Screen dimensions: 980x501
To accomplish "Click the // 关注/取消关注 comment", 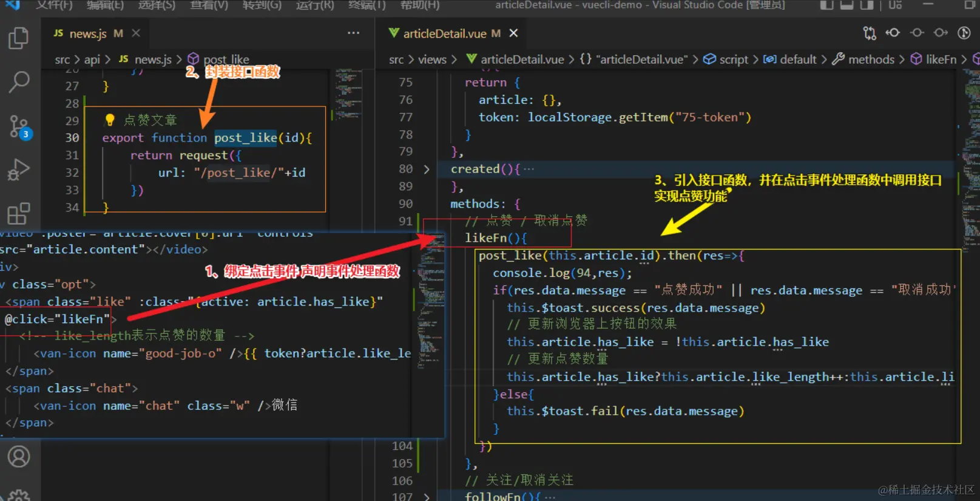I will tap(519, 480).
